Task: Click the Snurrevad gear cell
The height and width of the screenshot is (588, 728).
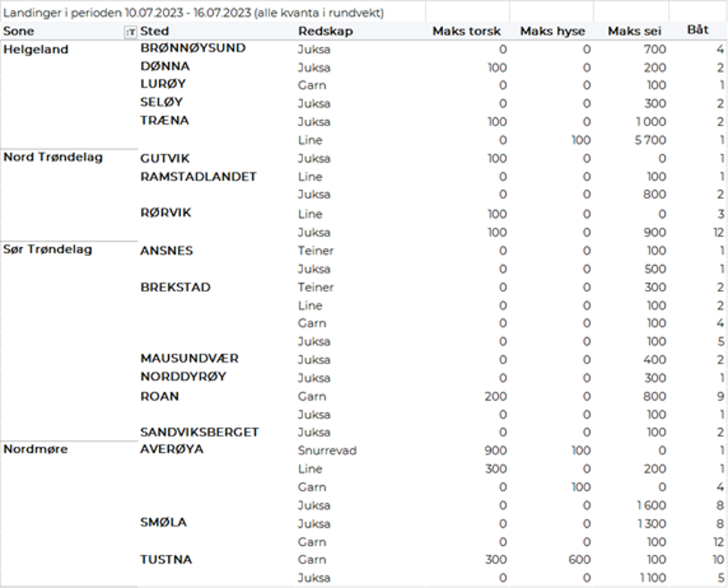Action: click(x=326, y=451)
